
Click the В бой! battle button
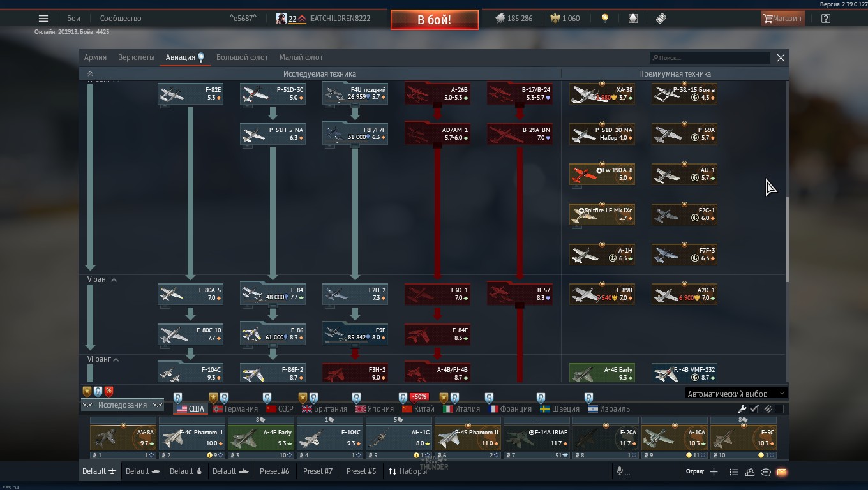(x=435, y=20)
